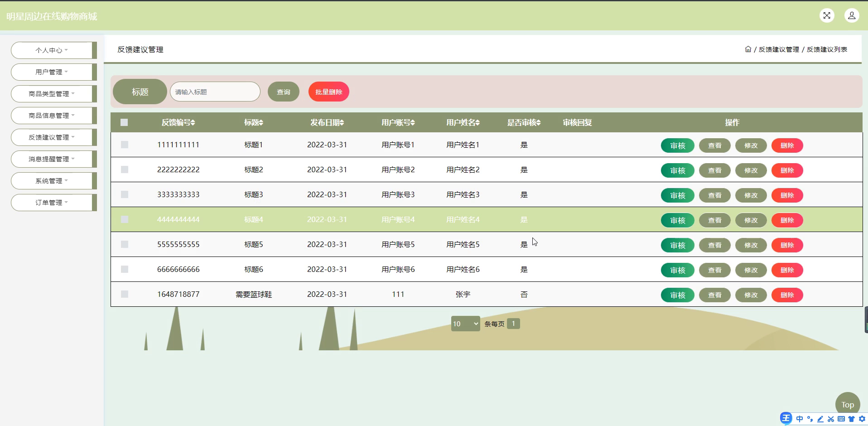This screenshot has height=426, width=868.
Task: Sort by 用户姓名 column header arrows
Action: (x=477, y=122)
